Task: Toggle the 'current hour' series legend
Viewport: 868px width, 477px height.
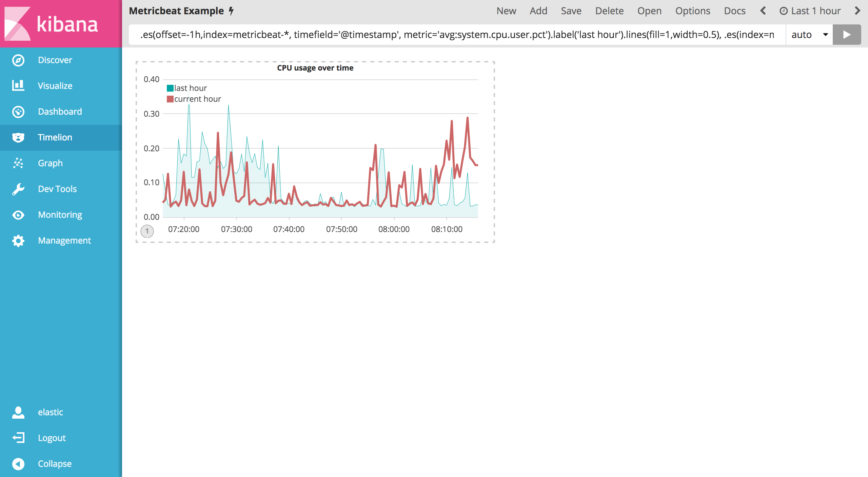Action: (x=197, y=99)
